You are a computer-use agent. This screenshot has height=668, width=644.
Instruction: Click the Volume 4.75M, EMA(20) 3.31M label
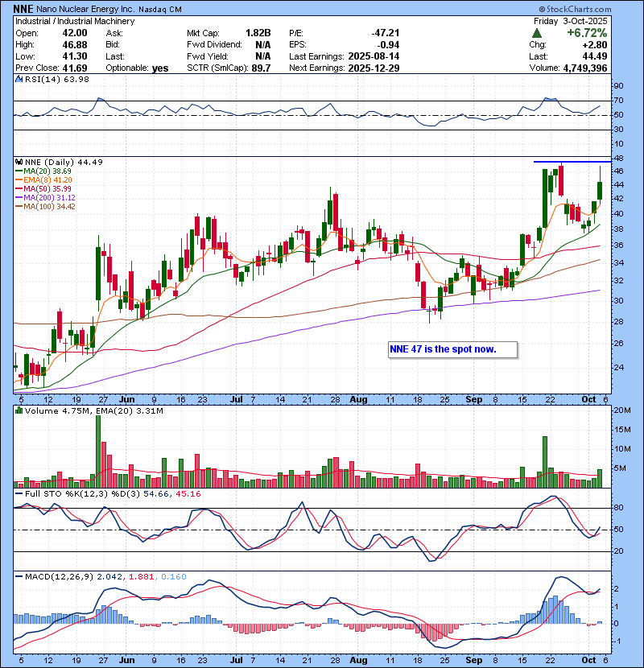click(x=93, y=410)
